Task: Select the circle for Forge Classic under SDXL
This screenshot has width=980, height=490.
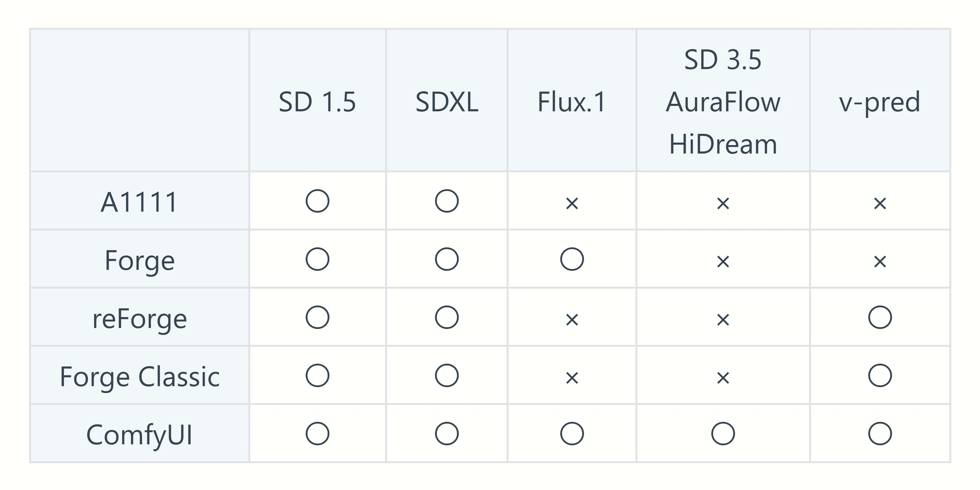Action: [x=447, y=376]
